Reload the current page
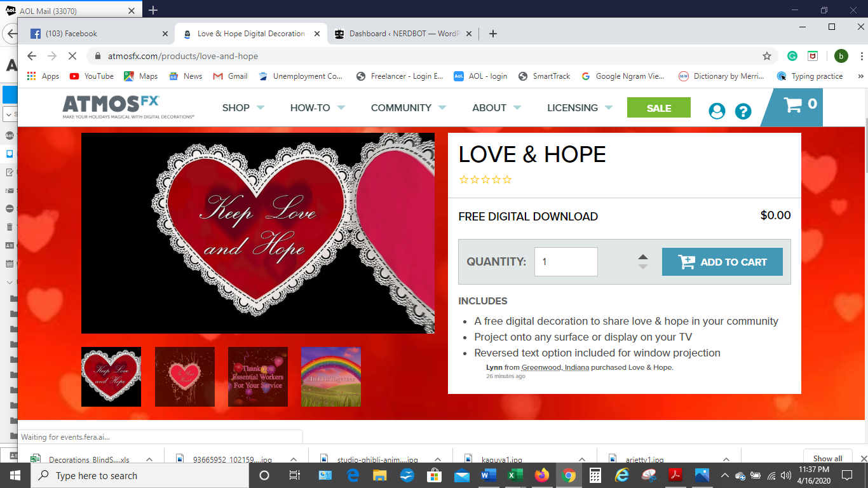Viewport: 868px width, 488px height. [x=72, y=56]
